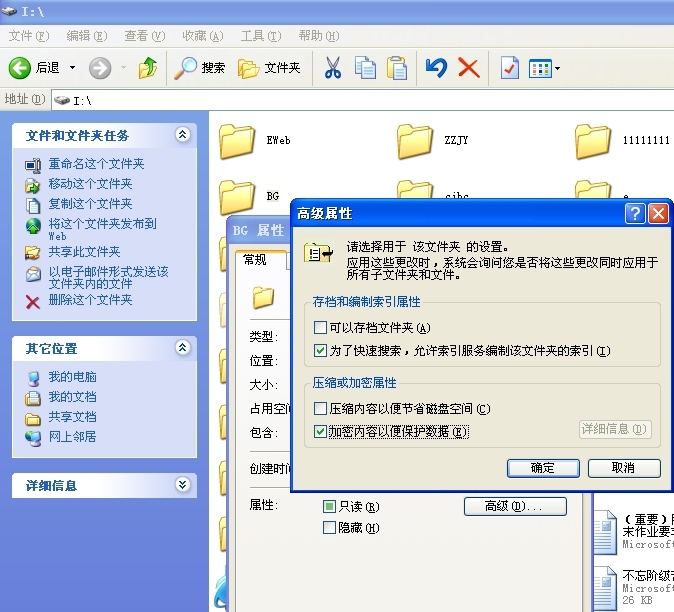This screenshot has width=674, height=612.
Task: Click the Undo arrow toolbar icon
Action: [x=435, y=68]
